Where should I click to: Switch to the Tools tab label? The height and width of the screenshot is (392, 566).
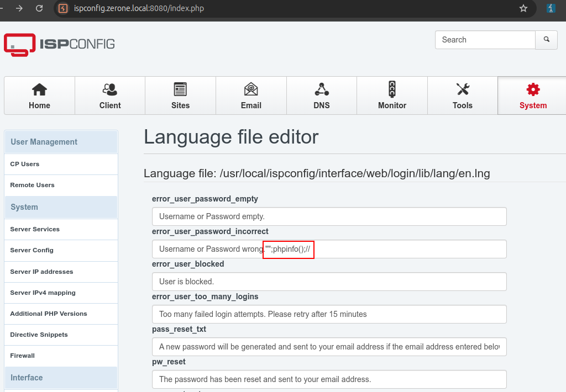tap(463, 105)
